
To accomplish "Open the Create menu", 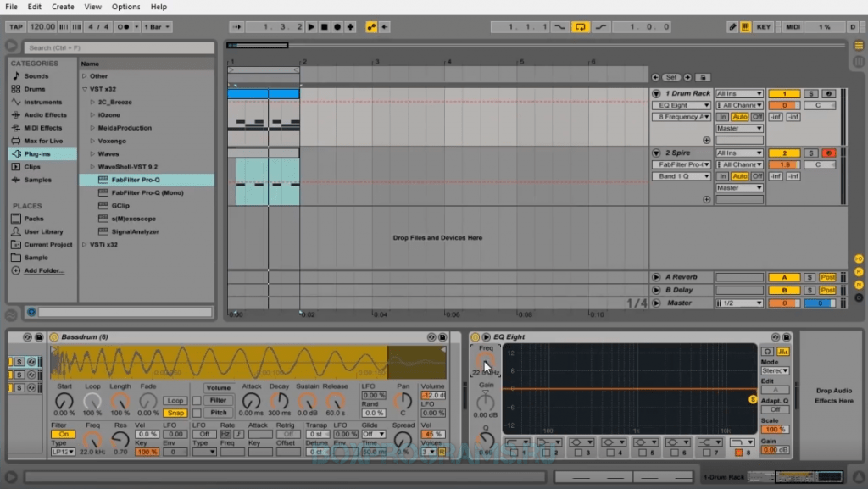I will [63, 7].
